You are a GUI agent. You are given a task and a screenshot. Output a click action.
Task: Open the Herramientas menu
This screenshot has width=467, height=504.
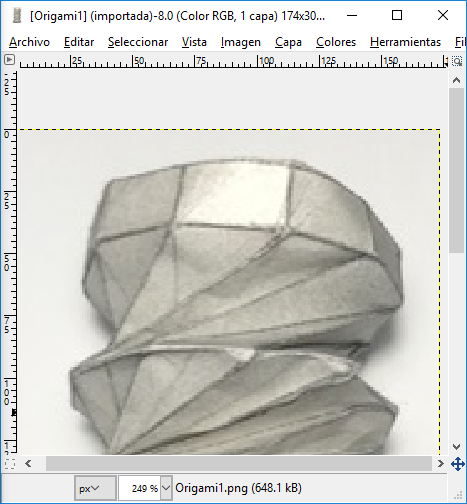pos(405,42)
